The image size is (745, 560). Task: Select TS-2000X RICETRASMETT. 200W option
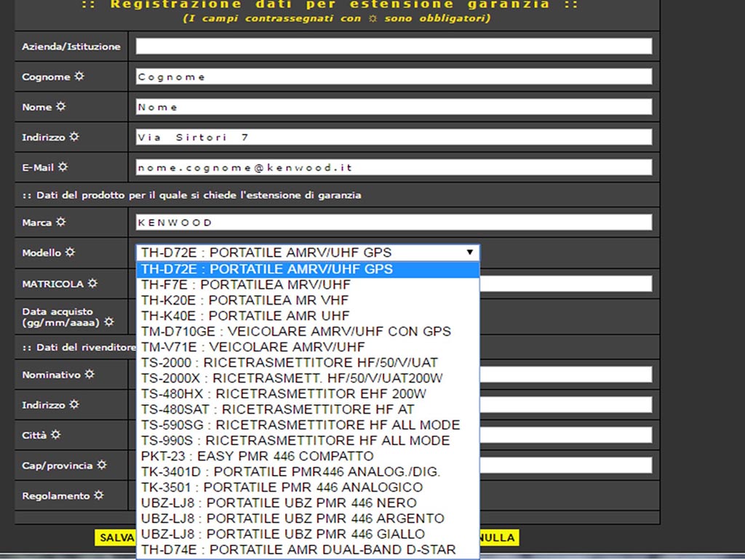point(291,378)
